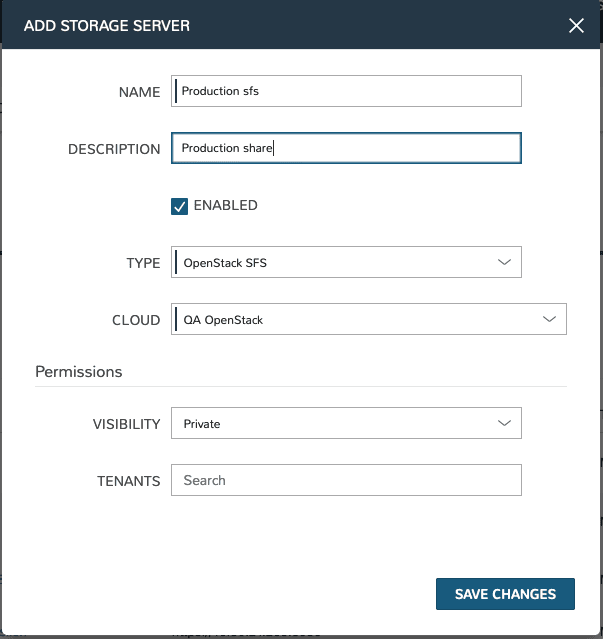Open the Type dropdown showing OpenStack SFS
The width and height of the screenshot is (603, 639).
tap(346, 262)
